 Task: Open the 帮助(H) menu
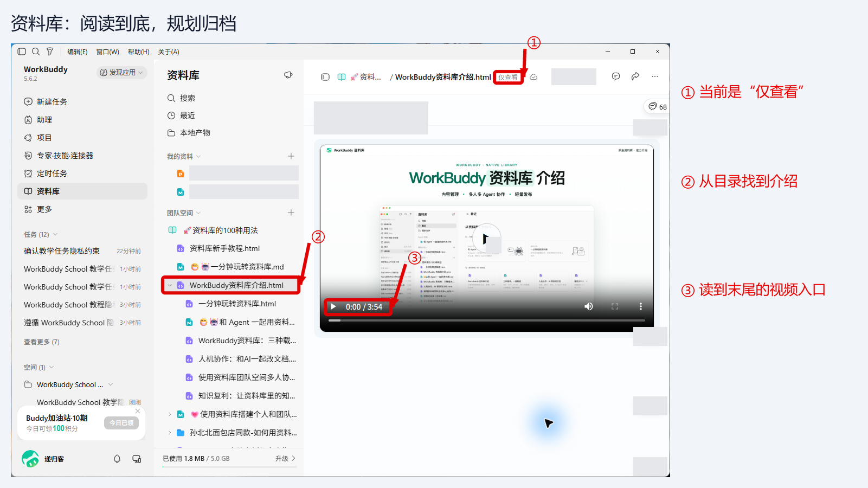click(139, 52)
